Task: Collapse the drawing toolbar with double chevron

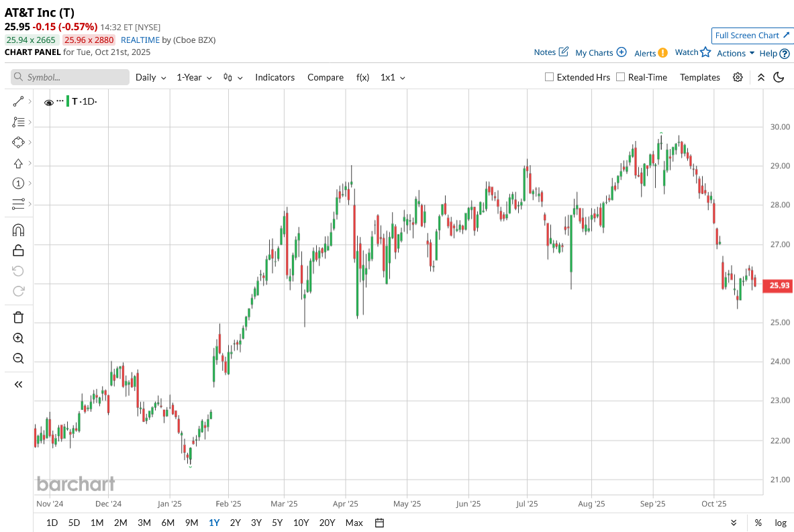Action: click(x=18, y=384)
